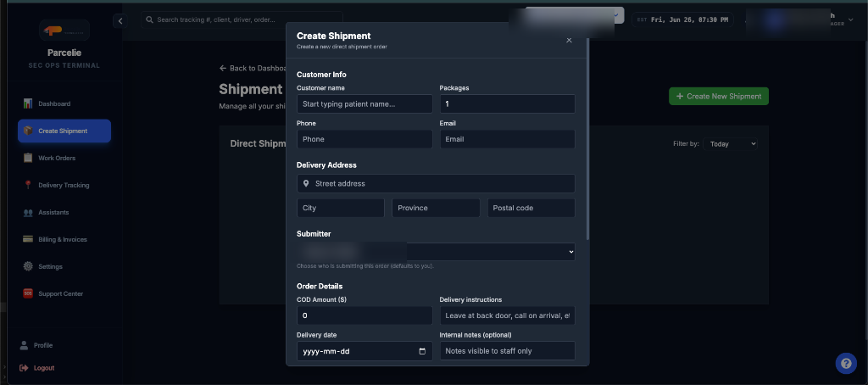Click the Profile link
Viewport: 868px width, 385px height.
click(x=43, y=345)
